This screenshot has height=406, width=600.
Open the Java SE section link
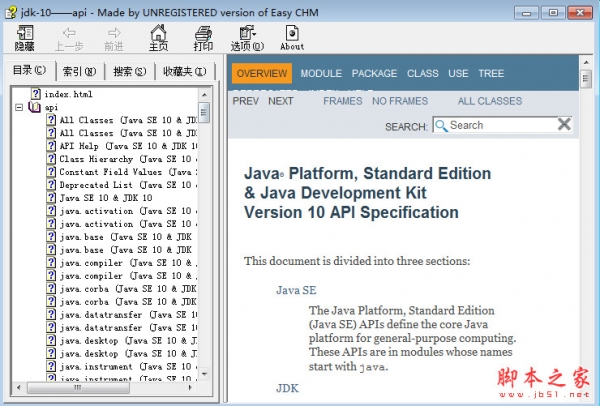coord(296,290)
